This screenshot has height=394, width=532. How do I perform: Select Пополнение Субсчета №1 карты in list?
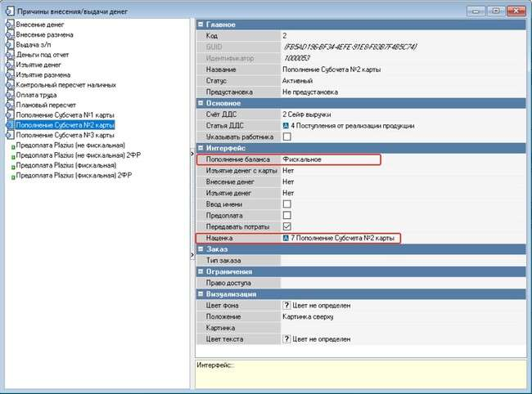click(x=65, y=115)
